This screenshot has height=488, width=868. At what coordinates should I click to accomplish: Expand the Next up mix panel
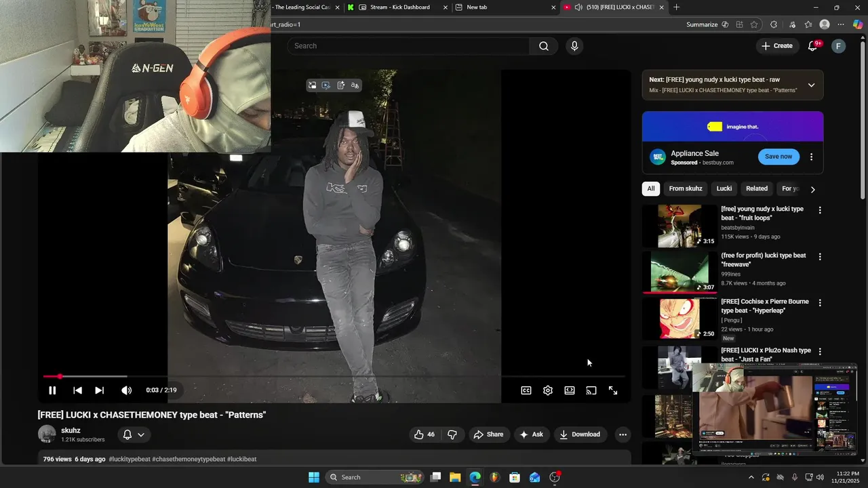pyautogui.click(x=811, y=85)
